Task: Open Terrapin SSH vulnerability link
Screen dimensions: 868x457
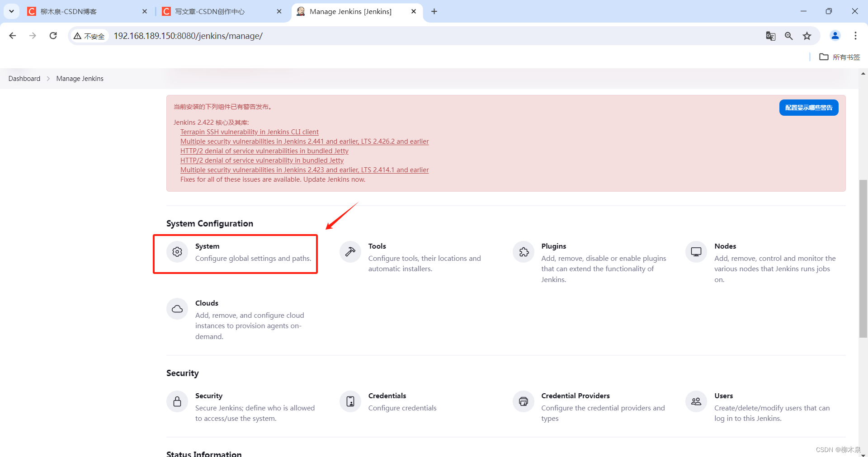Action: [250, 132]
